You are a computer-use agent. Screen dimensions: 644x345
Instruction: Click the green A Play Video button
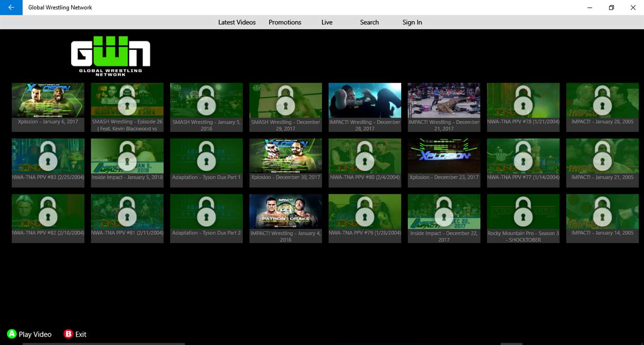coord(30,334)
